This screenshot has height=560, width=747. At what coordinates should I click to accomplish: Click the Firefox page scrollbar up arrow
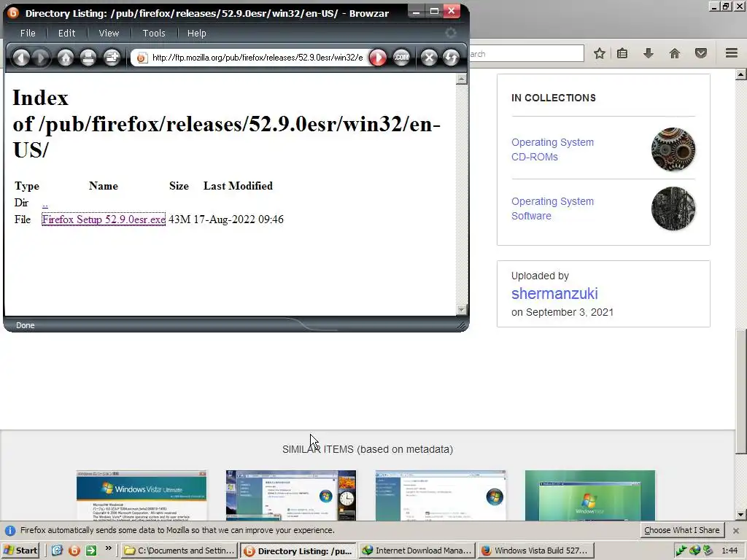point(741,74)
